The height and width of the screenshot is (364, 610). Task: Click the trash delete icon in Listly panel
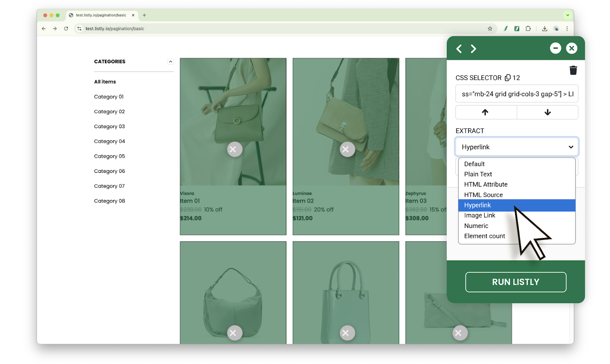[573, 70]
